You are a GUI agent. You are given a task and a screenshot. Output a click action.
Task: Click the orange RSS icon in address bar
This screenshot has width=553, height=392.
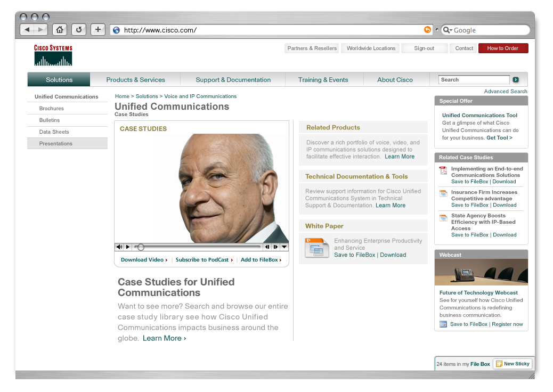click(427, 30)
